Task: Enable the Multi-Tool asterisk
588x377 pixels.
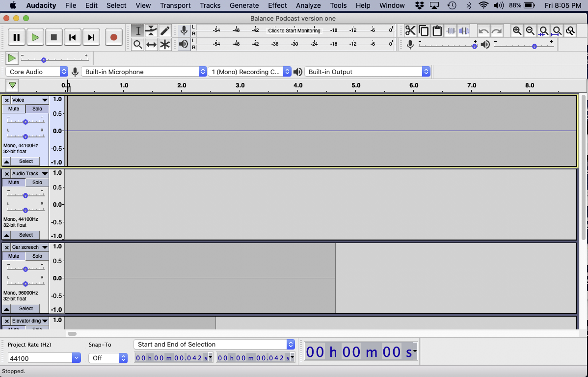Action: [x=164, y=45]
